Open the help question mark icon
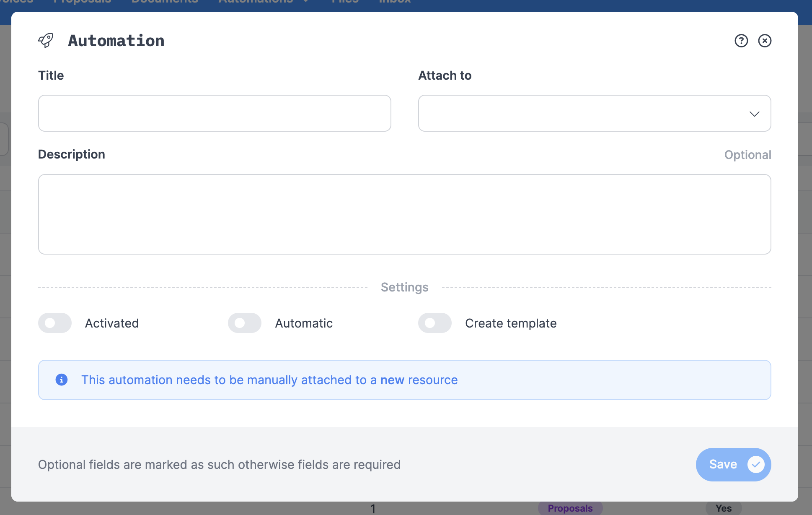The image size is (812, 515). 741,41
